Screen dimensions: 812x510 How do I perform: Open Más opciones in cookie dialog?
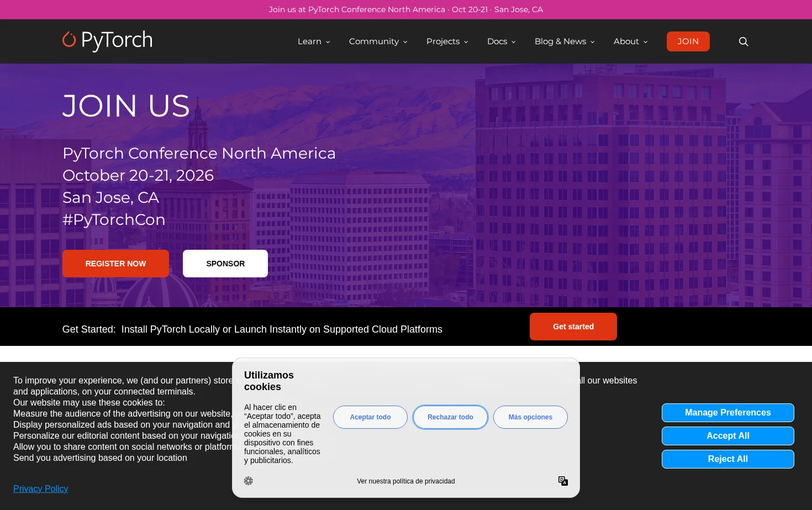(530, 417)
